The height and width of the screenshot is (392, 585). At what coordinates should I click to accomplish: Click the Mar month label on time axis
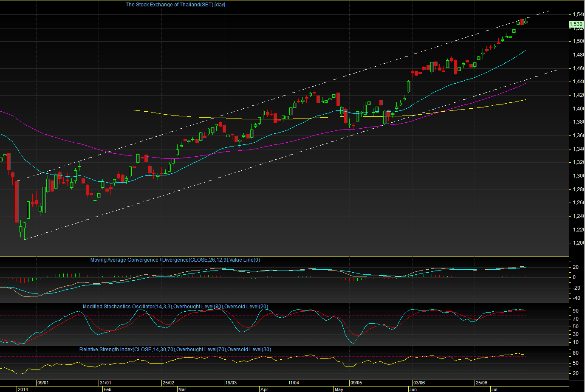[182, 389]
